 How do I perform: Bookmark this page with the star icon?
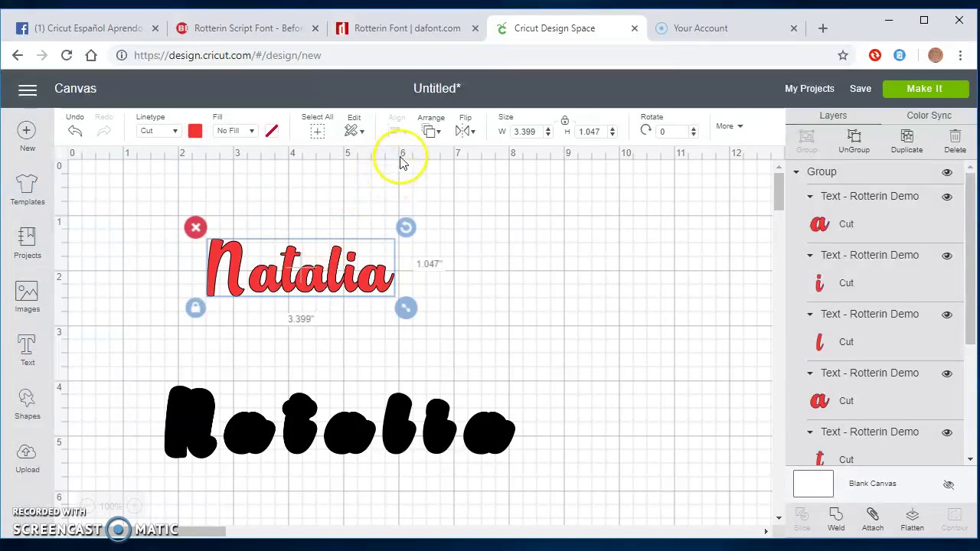pyautogui.click(x=843, y=55)
